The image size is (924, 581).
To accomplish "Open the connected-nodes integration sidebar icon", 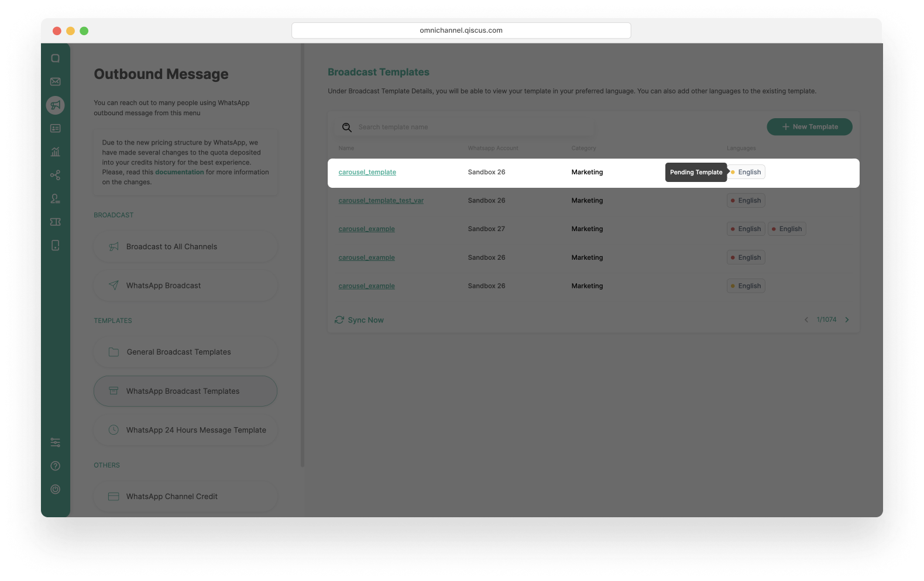I will (x=55, y=176).
